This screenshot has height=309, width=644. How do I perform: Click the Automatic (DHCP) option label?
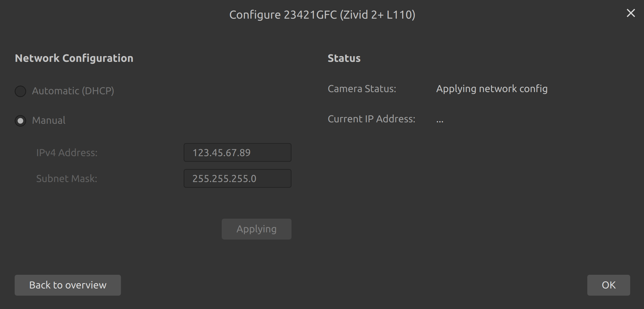point(73,91)
